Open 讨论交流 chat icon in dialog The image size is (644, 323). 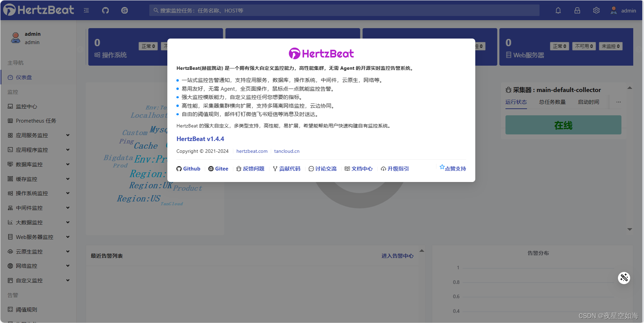[311, 169]
